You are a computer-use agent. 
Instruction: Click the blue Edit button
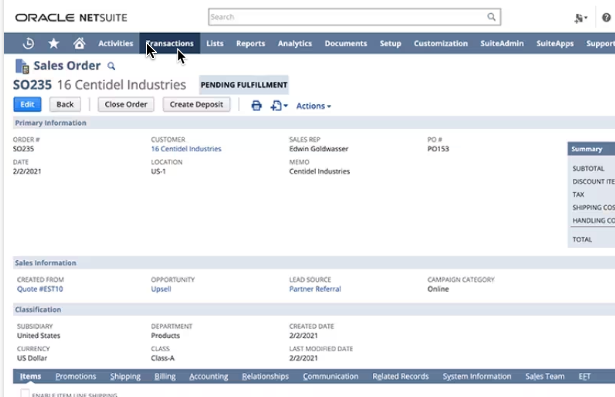[x=27, y=104]
